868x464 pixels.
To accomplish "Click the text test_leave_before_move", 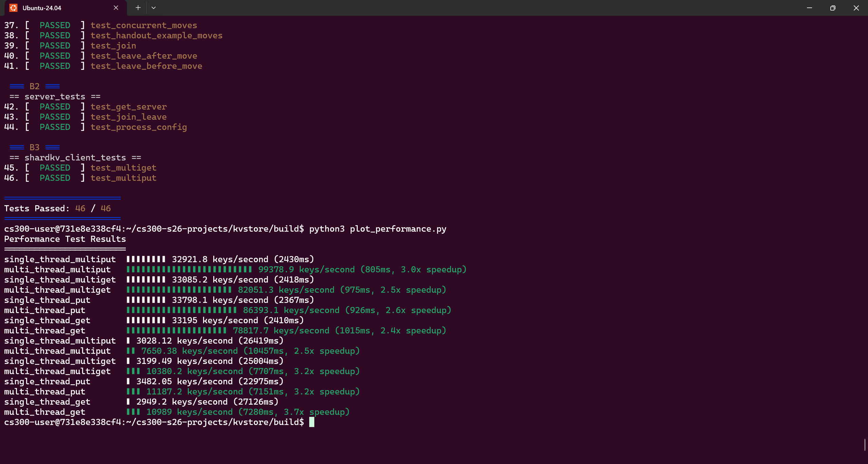I will (146, 66).
